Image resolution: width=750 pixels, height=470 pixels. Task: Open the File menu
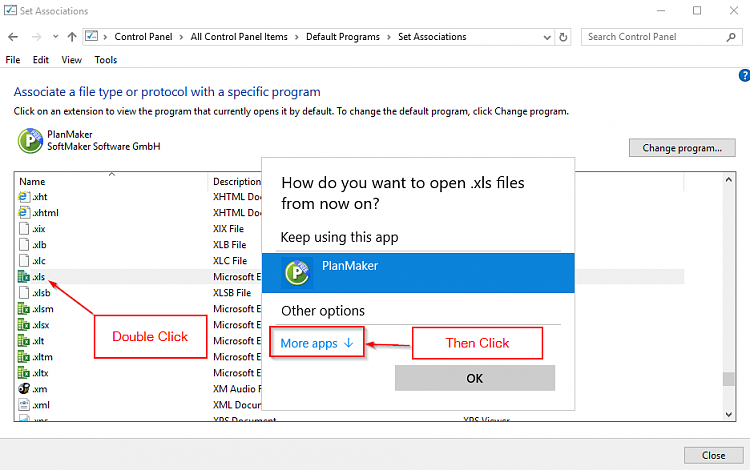13,60
